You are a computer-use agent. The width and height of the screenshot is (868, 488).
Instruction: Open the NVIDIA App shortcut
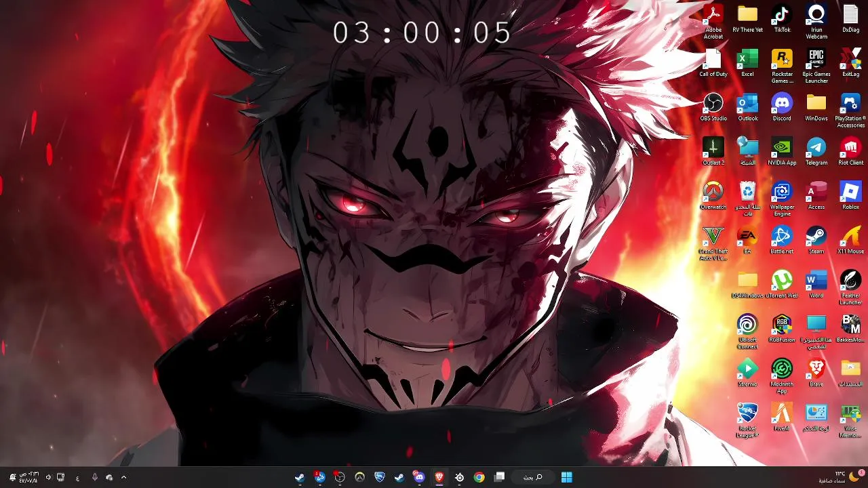(782, 151)
